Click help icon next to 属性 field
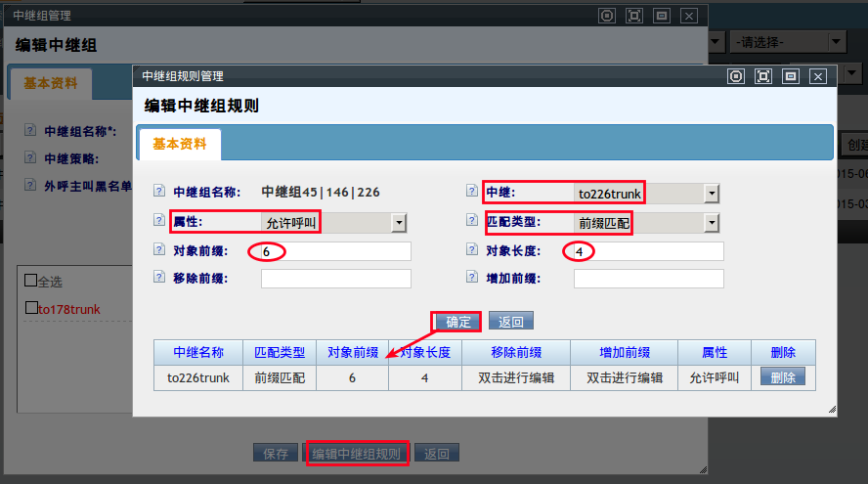Image resolution: width=868 pixels, height=484 pixels. (x=160, y=222)
